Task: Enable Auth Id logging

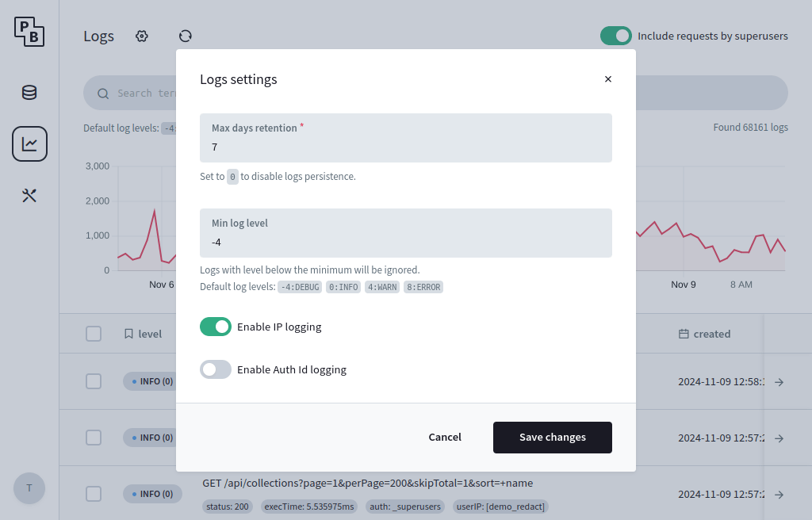Action: pyautogui.click(x=216, y=369)
